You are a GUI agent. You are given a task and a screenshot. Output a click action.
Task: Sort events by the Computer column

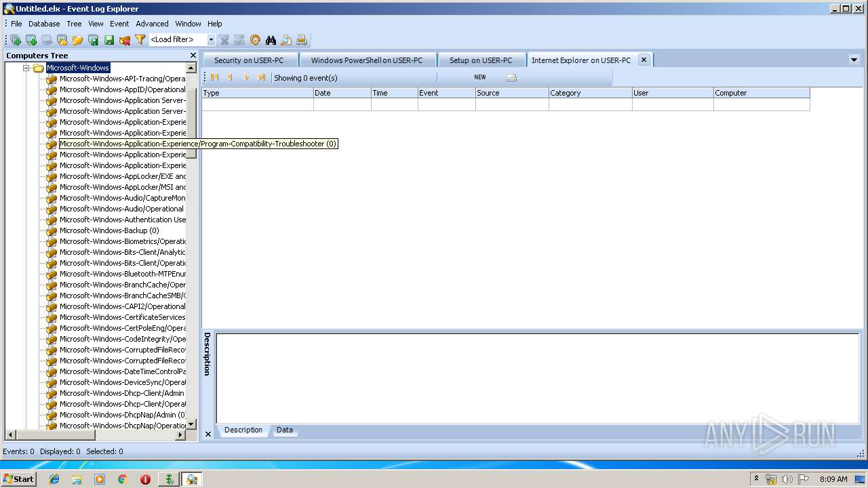762,93
